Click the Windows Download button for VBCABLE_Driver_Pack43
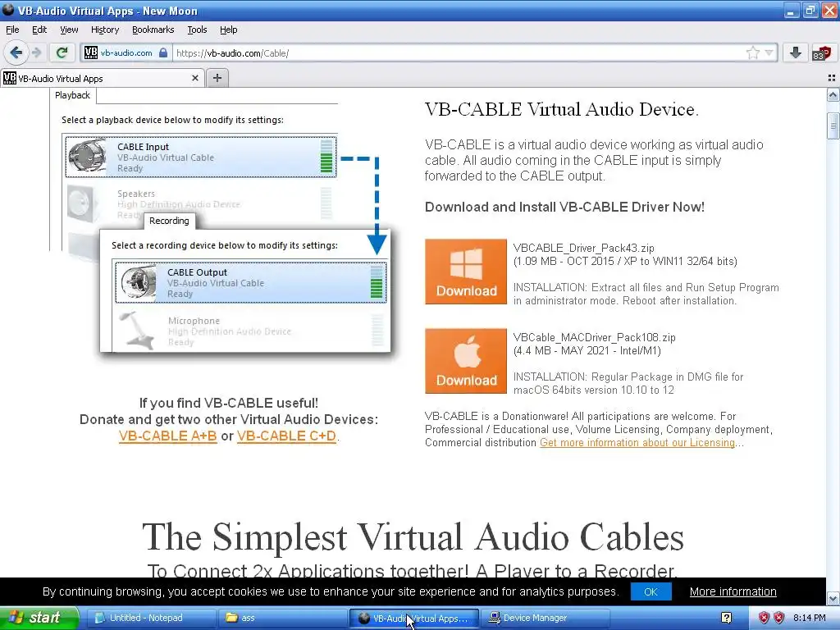Screen dimensions: 840x630 pos(466,272)
